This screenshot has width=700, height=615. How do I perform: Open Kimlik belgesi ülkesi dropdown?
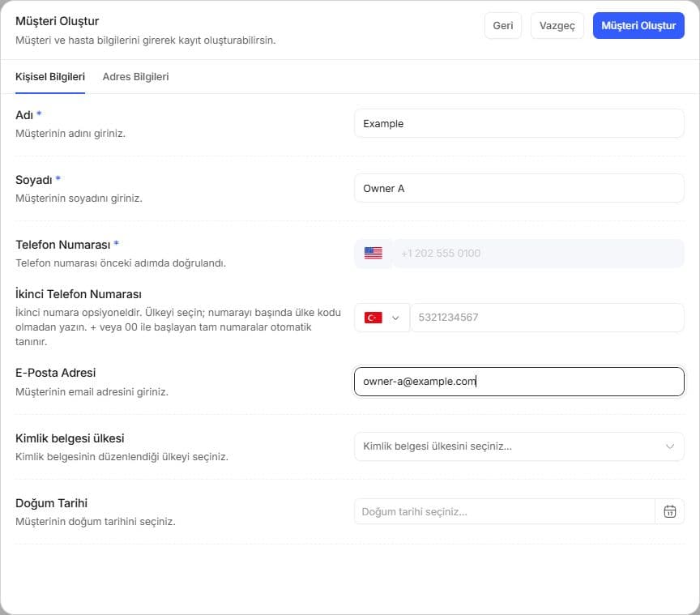click(519, 446)
